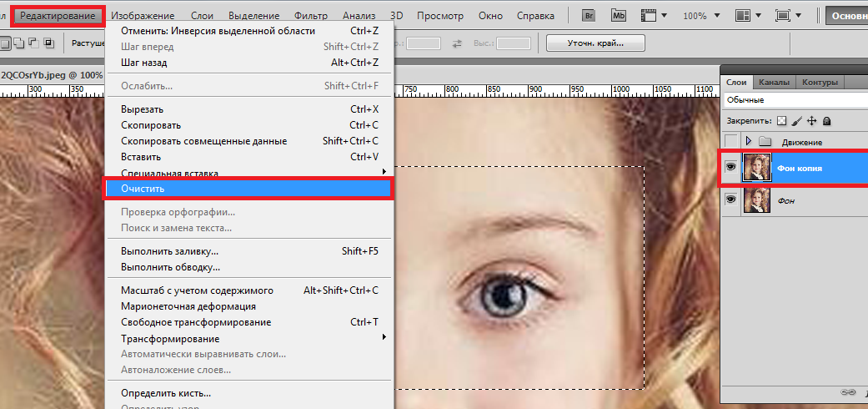Select the Движение group name
Image resolution: width=868 pixels, height=409 pixels.
coord(801,142)
